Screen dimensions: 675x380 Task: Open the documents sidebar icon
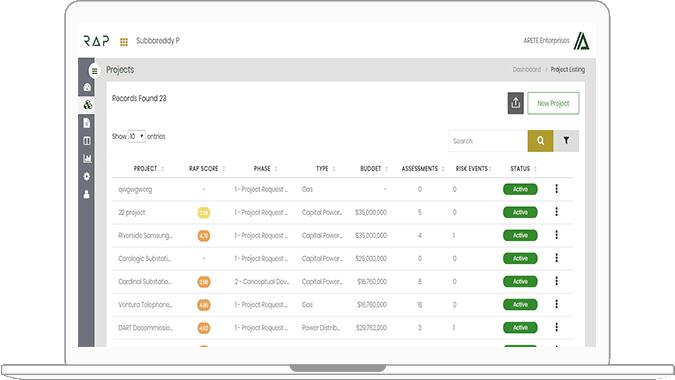pyautogui.click(x=87, y=123)
